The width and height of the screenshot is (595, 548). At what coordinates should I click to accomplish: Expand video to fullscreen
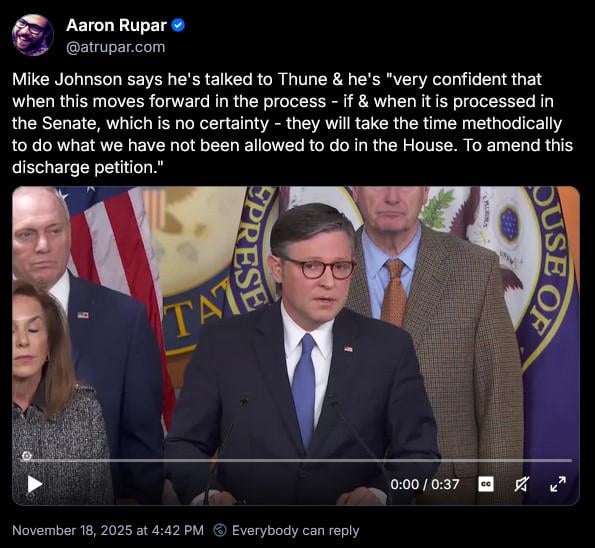[558, 484]
